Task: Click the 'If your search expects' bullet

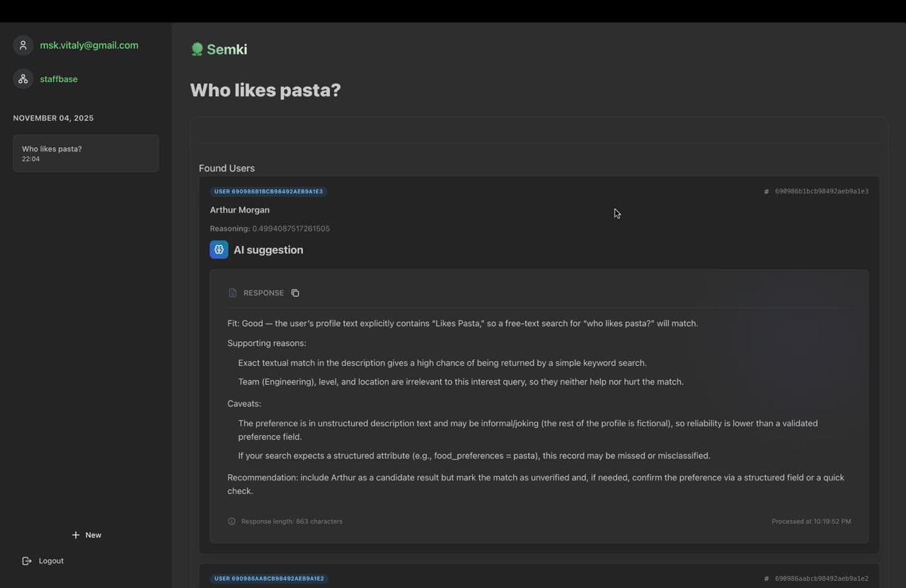Action: click(x=474, y=456)
